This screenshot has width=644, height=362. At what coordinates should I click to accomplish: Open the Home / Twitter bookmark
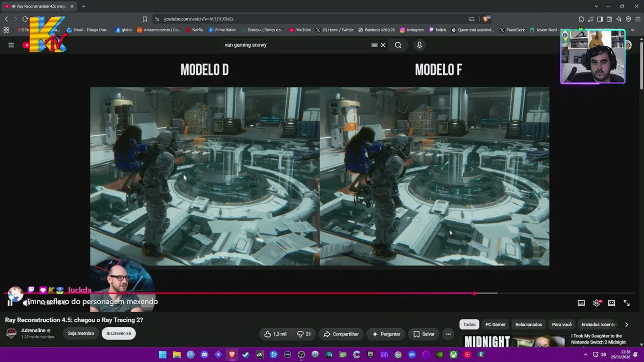tap(335, 30)
